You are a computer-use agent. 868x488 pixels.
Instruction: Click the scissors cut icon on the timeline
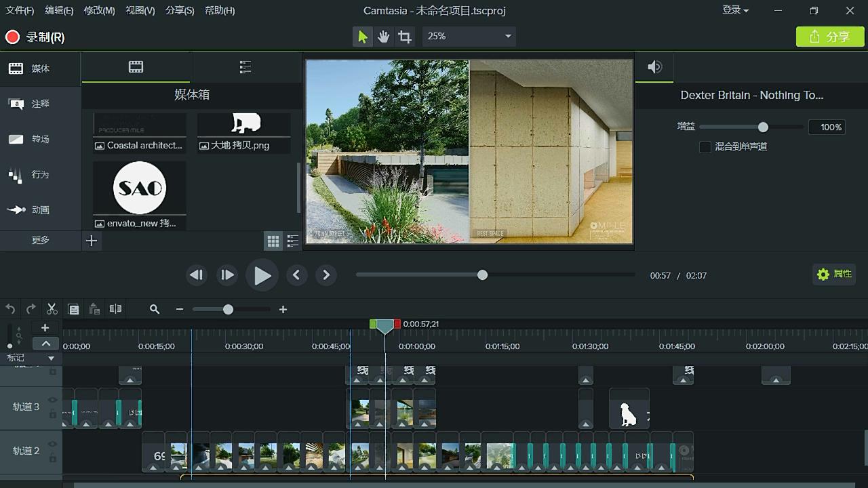pos(52,309)
